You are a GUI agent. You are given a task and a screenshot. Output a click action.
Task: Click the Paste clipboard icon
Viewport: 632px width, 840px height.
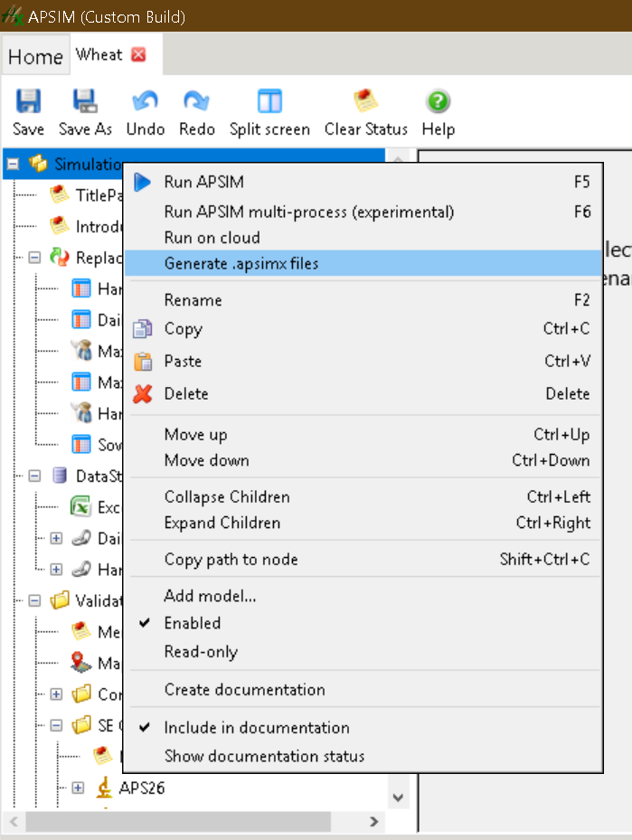tap(143, 361)
